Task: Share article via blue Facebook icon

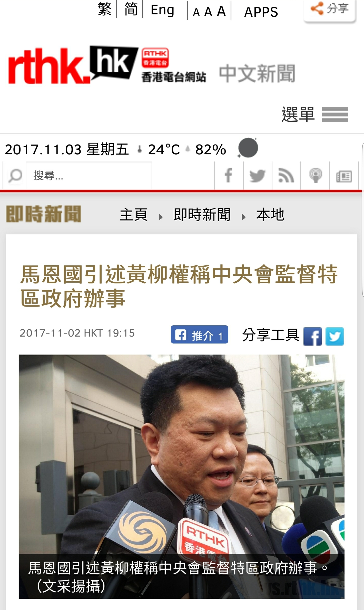Action: click(312, 336)
